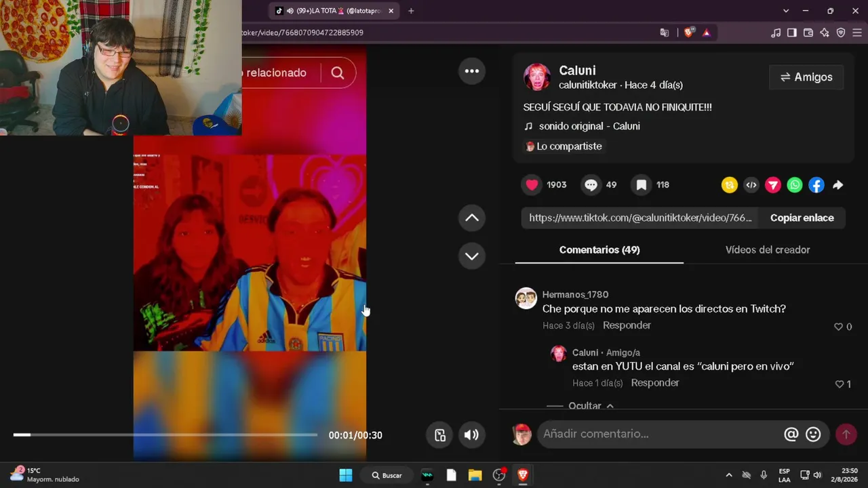This screenshot has height=488, width=868.
Task: Open the Brave Wallet icon
Action: coord(808,33)
